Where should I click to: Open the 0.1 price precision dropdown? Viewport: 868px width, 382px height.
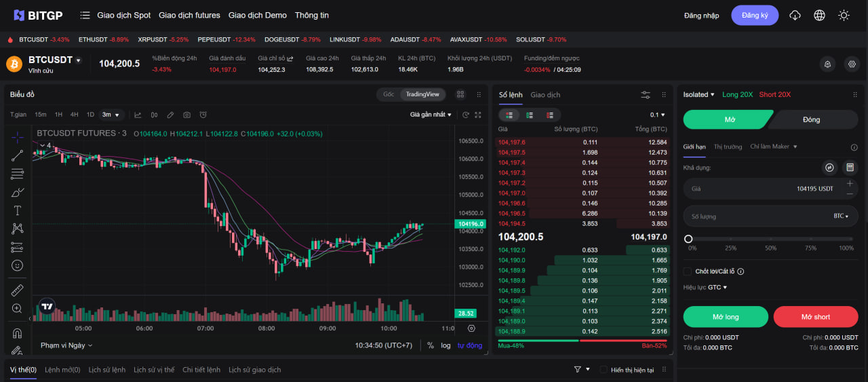[658, 115]
